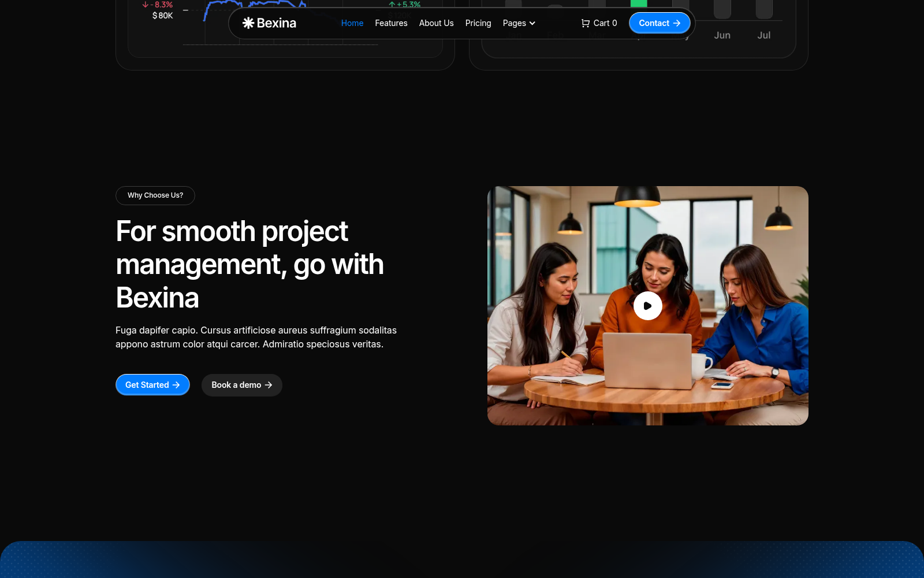The height and width of the screenshot is (578, 924).
Task: Expand the Pages dropdown menu
Action: [519, 23]
